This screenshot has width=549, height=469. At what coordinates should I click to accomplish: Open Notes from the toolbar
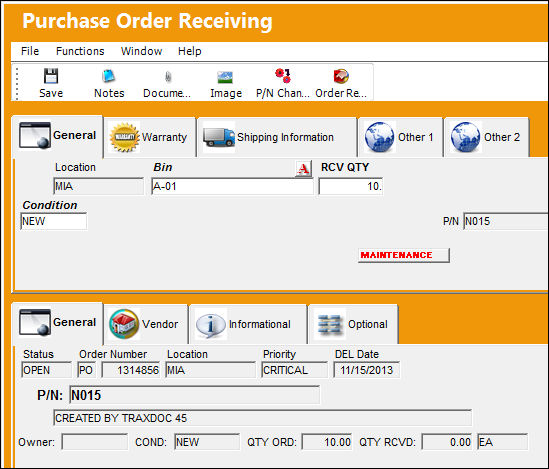[109, 83]
